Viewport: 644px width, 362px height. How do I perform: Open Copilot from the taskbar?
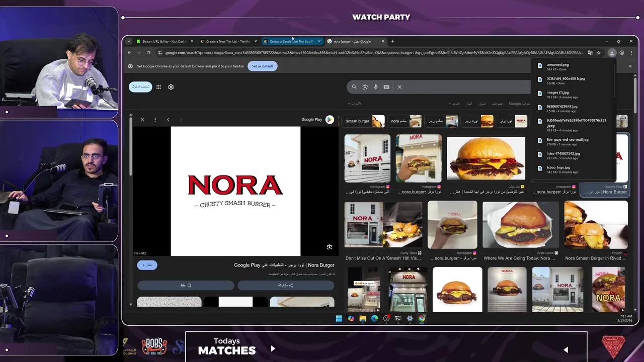coord(351,318)
